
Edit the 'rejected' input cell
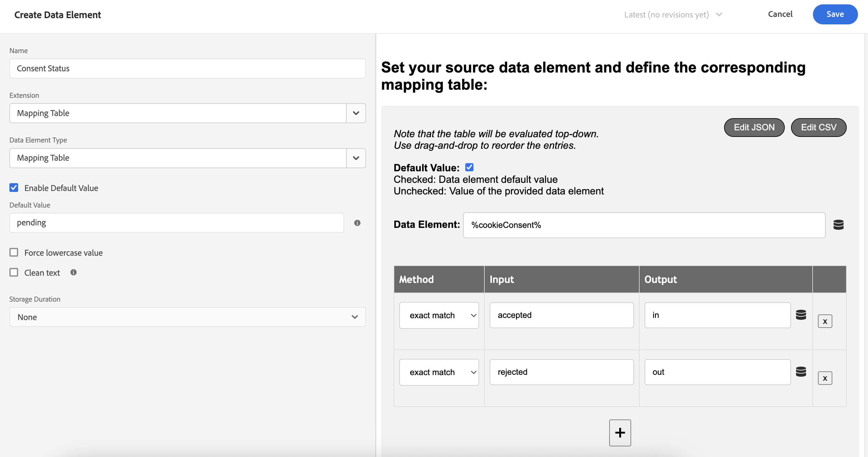pos(562,372)
